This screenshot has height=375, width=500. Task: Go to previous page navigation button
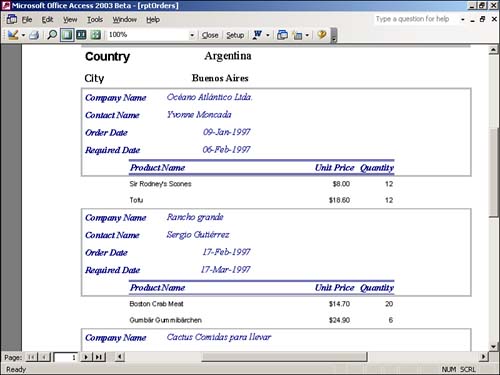[x=44, y=357]
